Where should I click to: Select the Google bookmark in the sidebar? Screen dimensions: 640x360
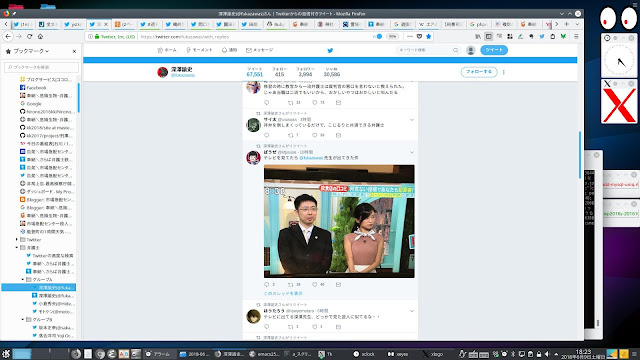tap(34, 104)
